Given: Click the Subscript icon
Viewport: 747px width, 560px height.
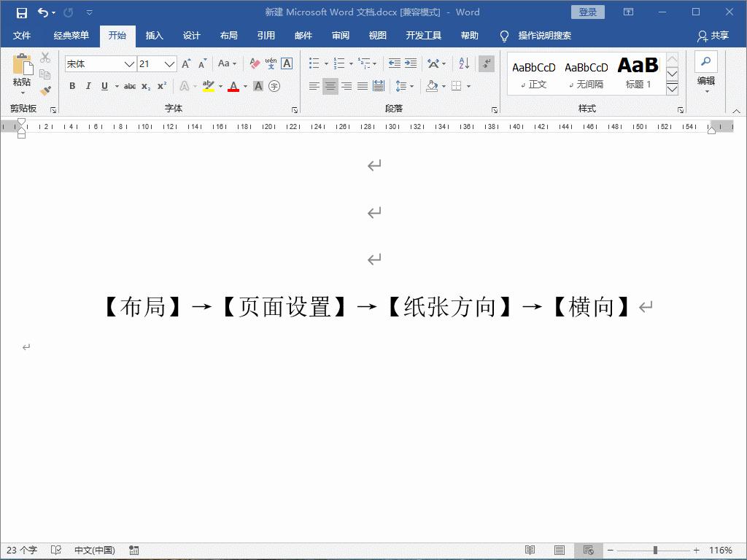Looking at the screenshot, I should click(x=146, y=87).
